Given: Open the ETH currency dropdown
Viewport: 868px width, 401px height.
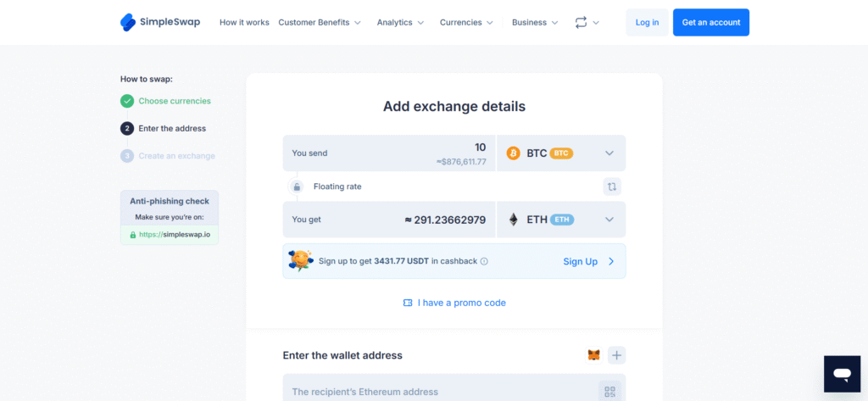Looking at the screenshot, I should (561, 220).
